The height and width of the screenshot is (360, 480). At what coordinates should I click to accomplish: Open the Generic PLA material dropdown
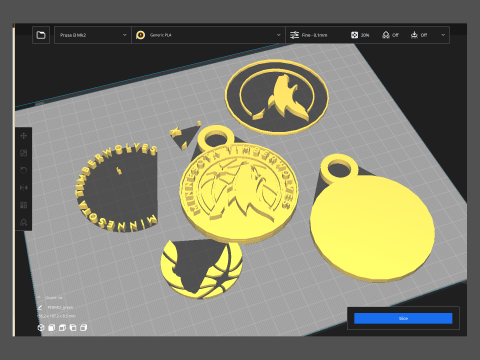tap(208, 35)
